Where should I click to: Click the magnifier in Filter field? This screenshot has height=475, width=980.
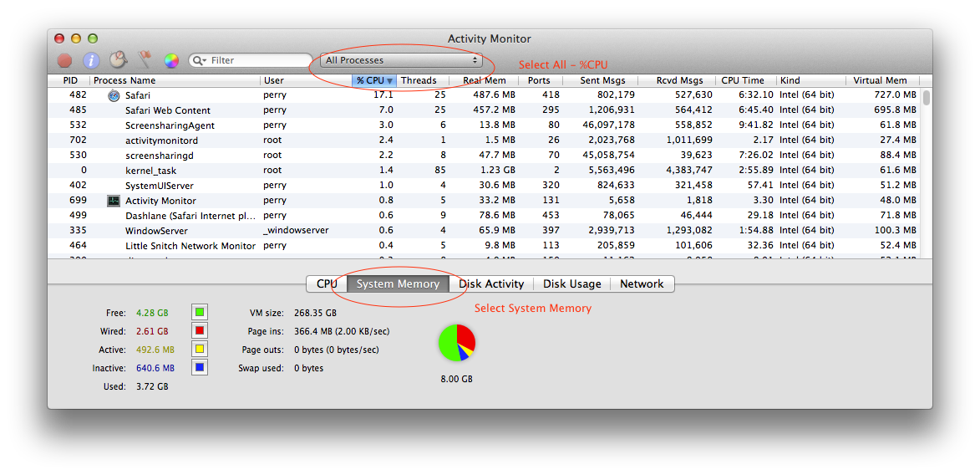tap(200, 61)
